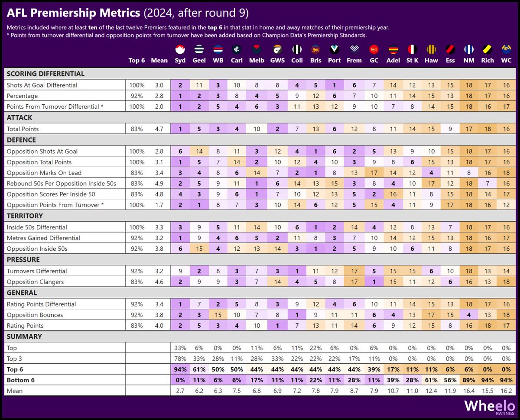Viewport: 520px width, 420px height.
Task: Select the SCORING DIFFERENTIAL section heading
Action: pos(45,74)
